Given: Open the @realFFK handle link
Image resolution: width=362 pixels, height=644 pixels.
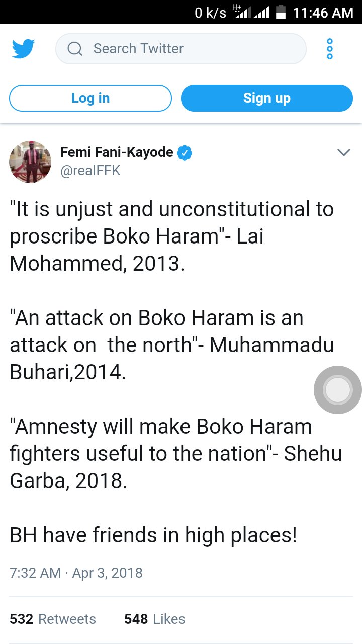Looking at the screenshot, I should pos(90,171).
